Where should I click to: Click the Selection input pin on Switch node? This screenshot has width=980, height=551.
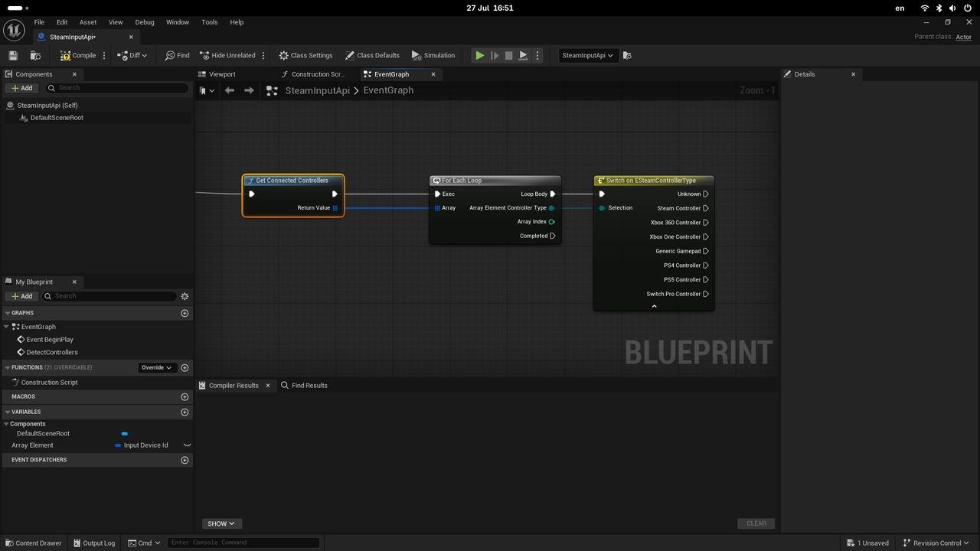coord(602,208)
